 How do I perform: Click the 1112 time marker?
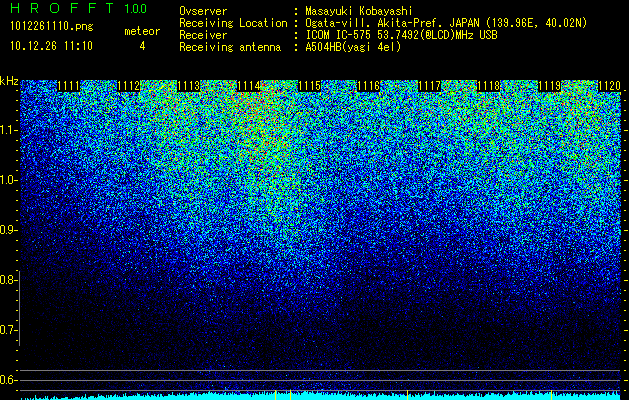click(x=129, y=86)
